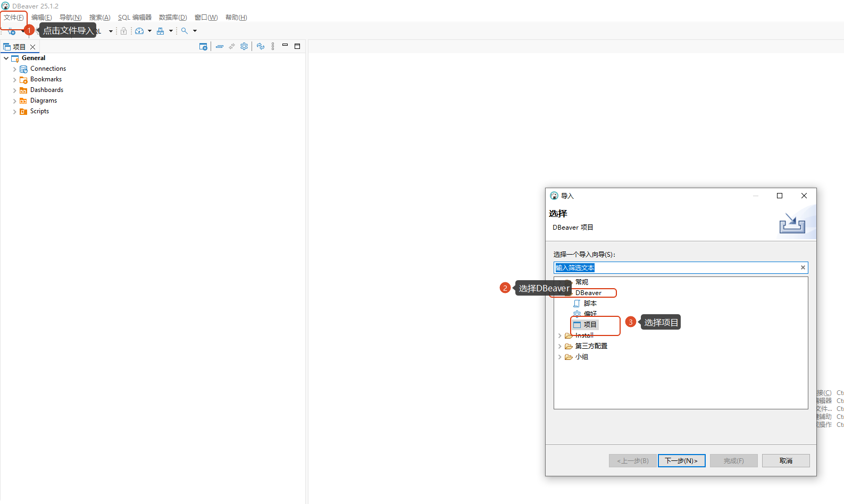
Task: Maximize the 导入 dialog window
Action: click(x=780, y=196)
